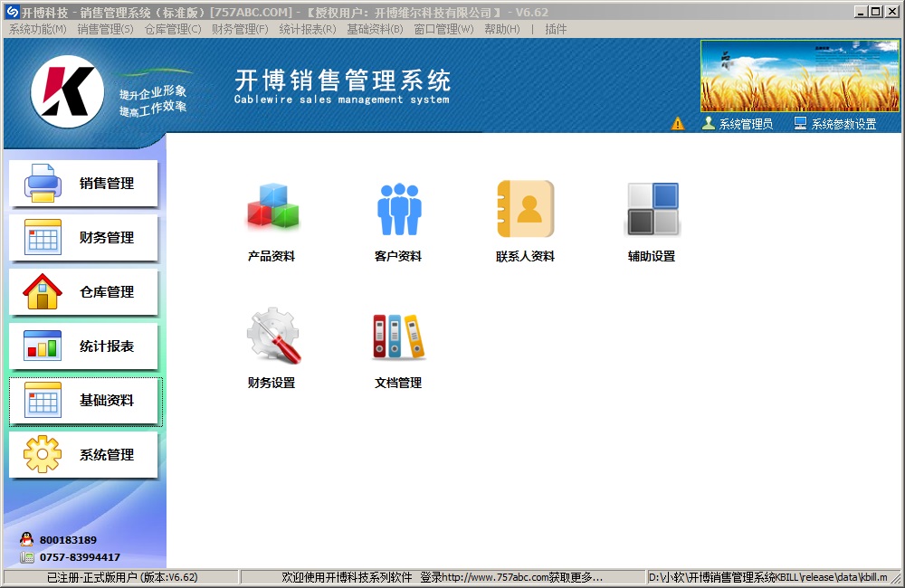
Task: Click phone number 0757-83994417
Action: pos(80,557)
